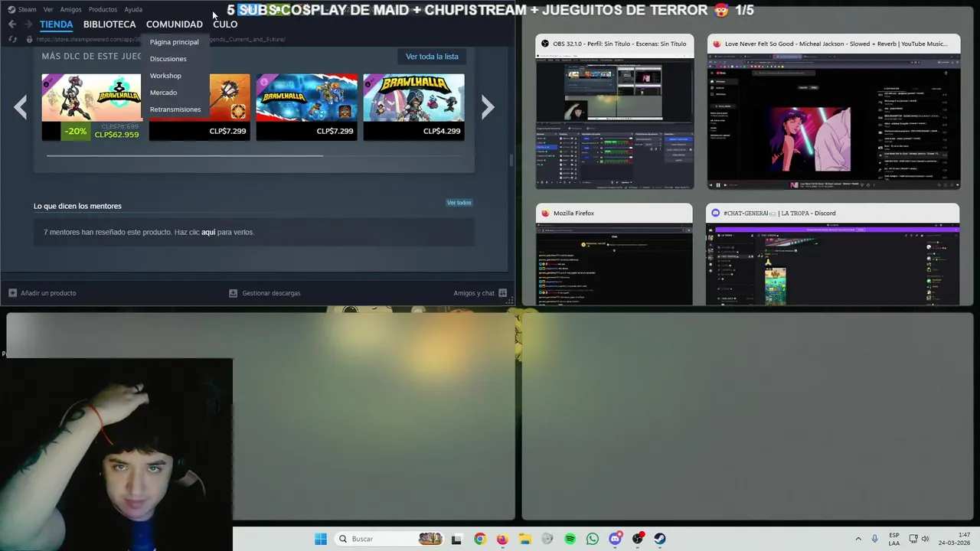Image resolution: width=980 pixels, height=551 pixels.
Task: Click the Buscar taskbar search box
Action: (388, 539)
